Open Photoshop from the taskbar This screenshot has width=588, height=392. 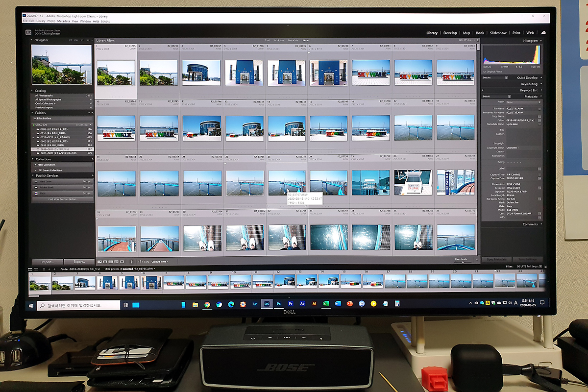click(279, 304)
